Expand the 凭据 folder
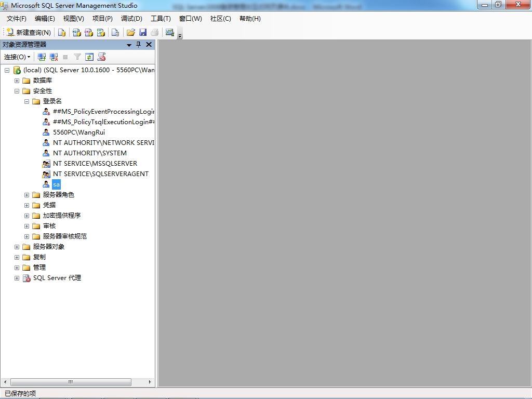This screenshot has height=399, width=532. [x=26, y=205]
